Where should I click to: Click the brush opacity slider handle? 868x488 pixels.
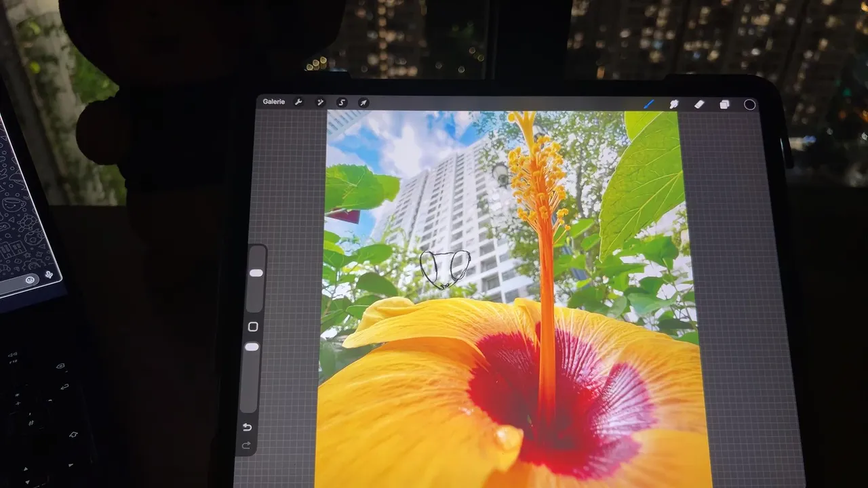pyautogui.click(x=252, y=347)
